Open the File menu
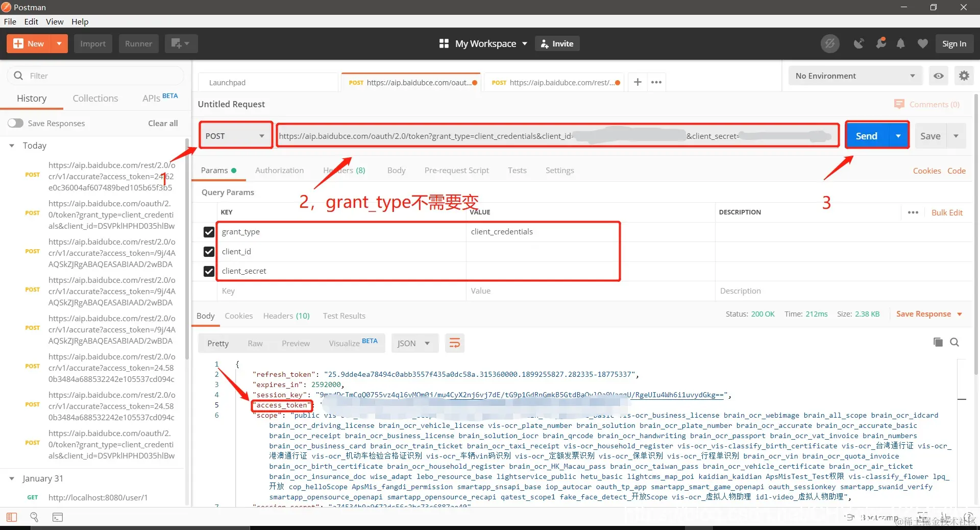Image resolution: width=980 pixels, height=530 pixels. point(10,21)
